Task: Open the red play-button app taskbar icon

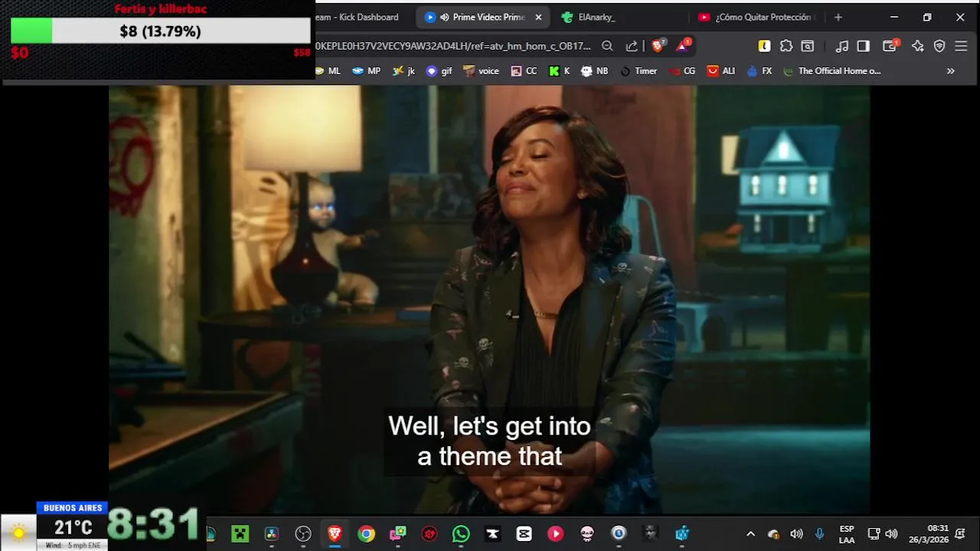Action: coord(556,533)
